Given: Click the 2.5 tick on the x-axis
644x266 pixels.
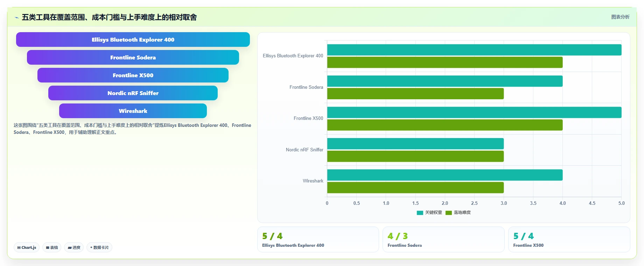Looking at the screenshot, I should tap(474, 203).
